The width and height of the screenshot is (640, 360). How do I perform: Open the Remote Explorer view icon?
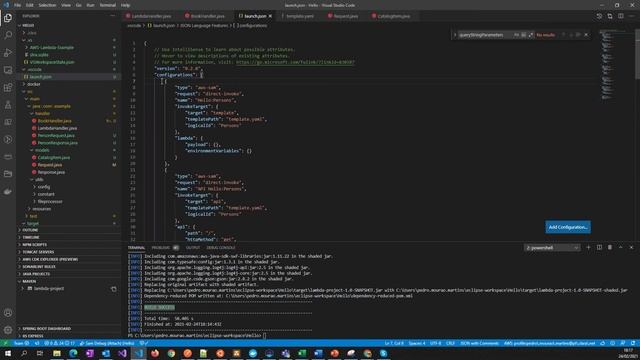coord(8,70)
